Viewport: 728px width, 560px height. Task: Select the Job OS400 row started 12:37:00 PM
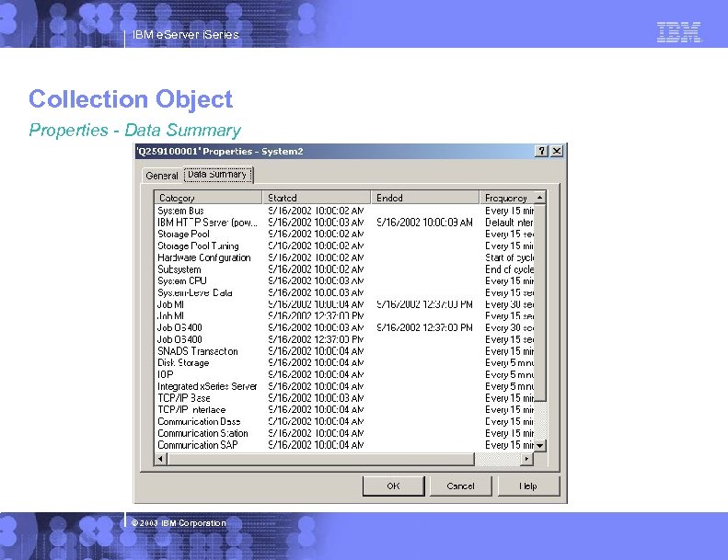pos(344,339)
